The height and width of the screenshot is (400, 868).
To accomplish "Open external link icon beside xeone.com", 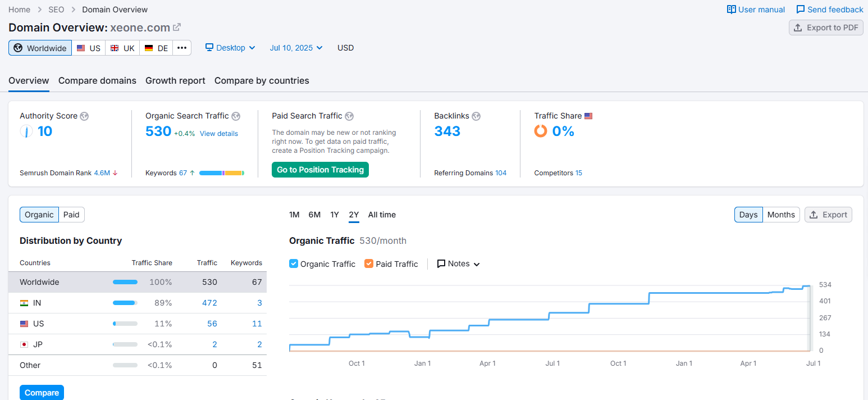I will [177, 27].
